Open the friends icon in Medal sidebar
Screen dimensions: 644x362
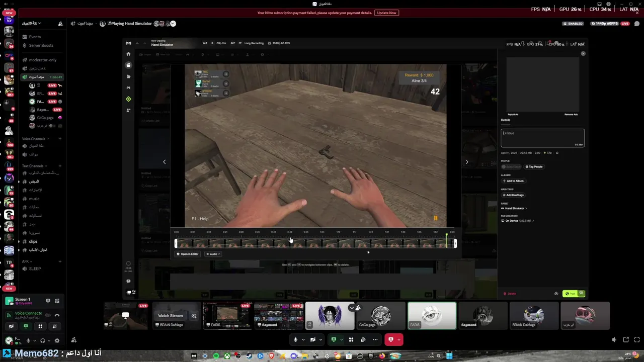point(128,110)
